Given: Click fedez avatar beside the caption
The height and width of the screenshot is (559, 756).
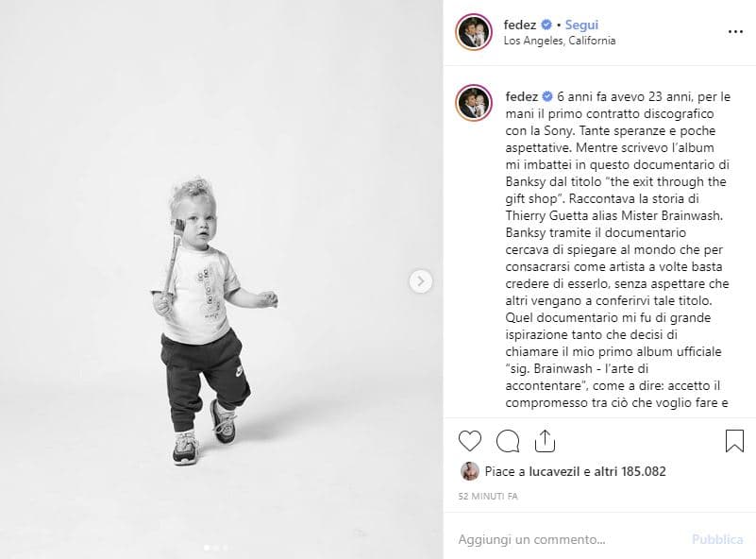Looking at the screenshot, I should pos(474,105).
